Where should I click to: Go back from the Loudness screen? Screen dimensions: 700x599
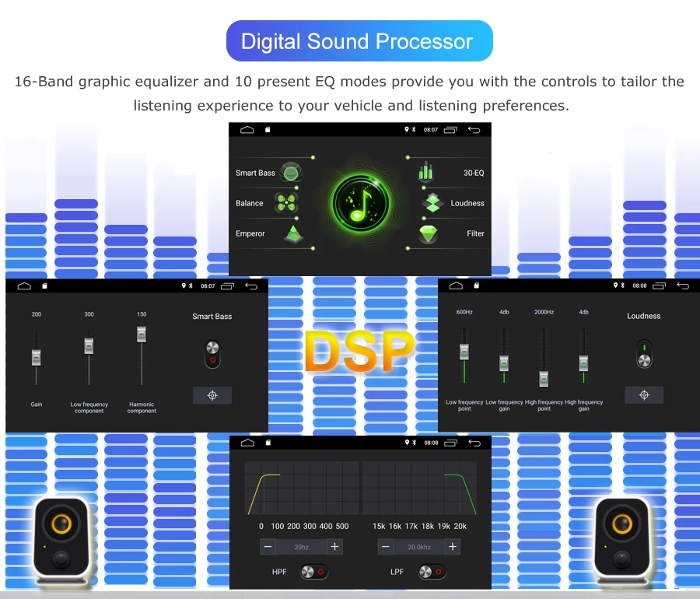tap(683, 285)
